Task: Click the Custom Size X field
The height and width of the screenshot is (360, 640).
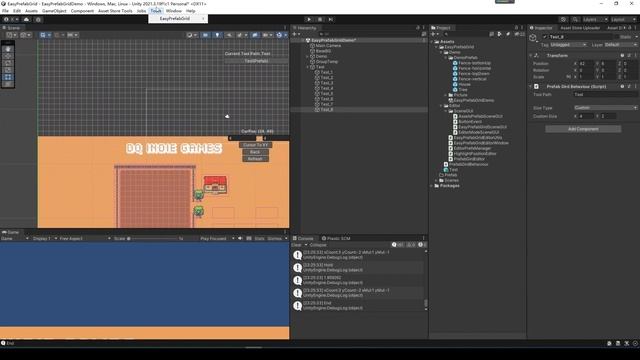Action: pyautogui.click(x=586, y=116)
